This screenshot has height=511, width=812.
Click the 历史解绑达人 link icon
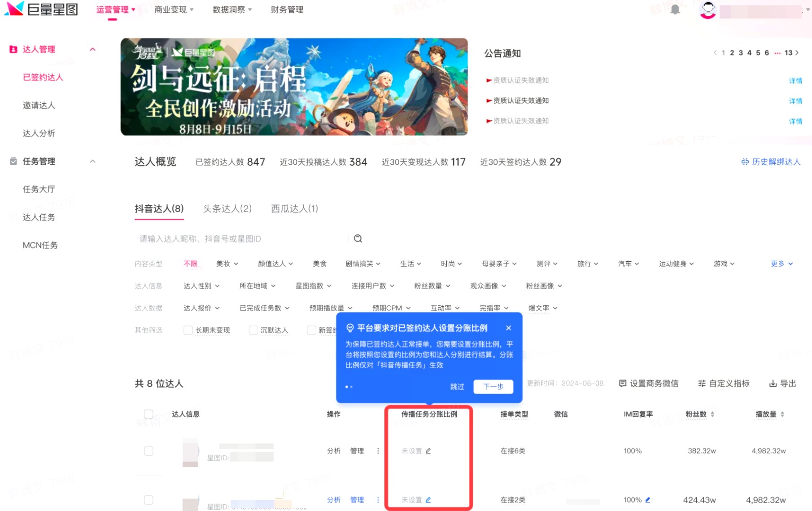[745, 162]
